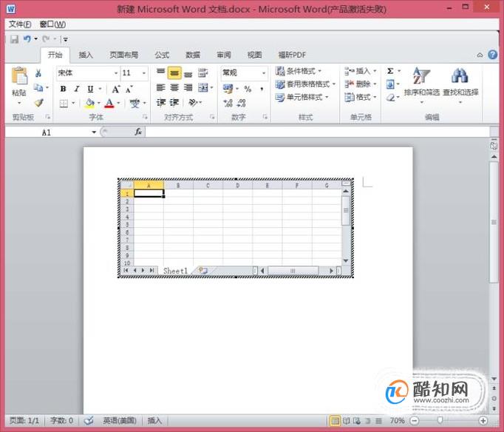Click column header D in embedded sheet
The width and height of the screenshot is (504, 432).
point(237,185)
